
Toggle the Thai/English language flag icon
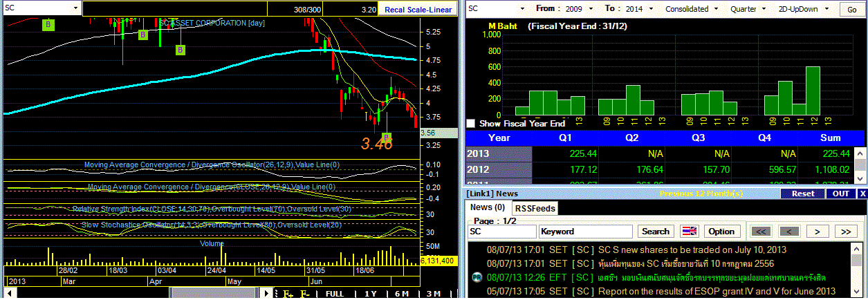pyautogui.click(x=690, y=231)
